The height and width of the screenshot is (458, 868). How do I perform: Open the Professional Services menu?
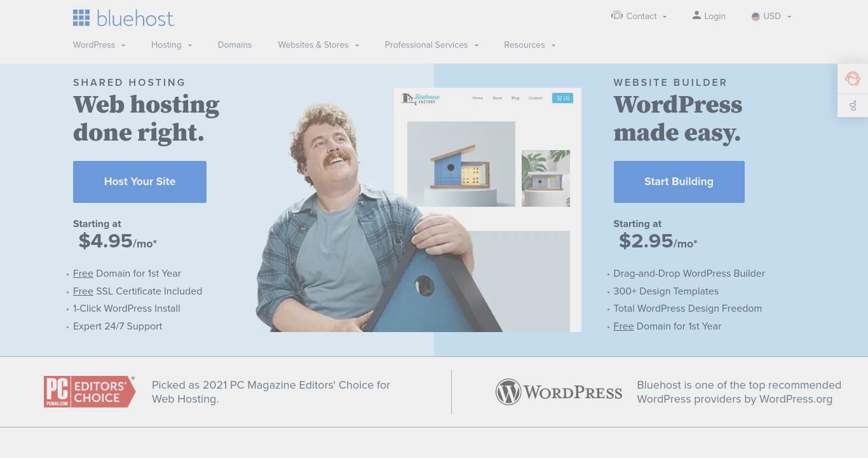[426, 45]
